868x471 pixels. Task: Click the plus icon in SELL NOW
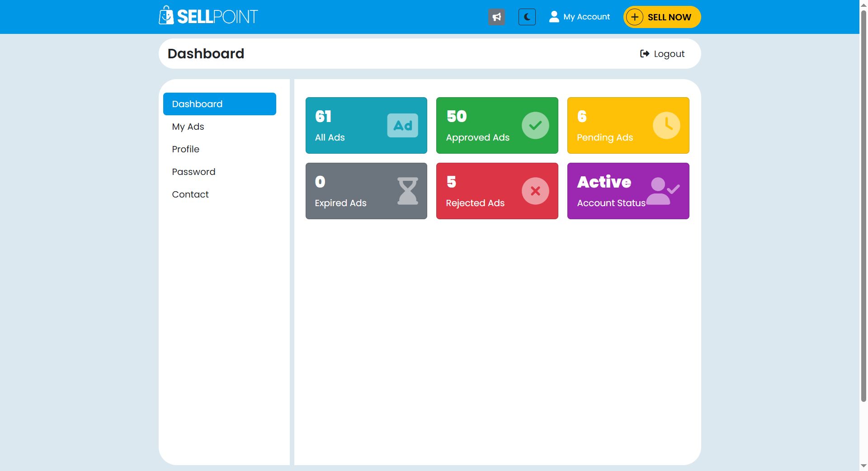635,17
